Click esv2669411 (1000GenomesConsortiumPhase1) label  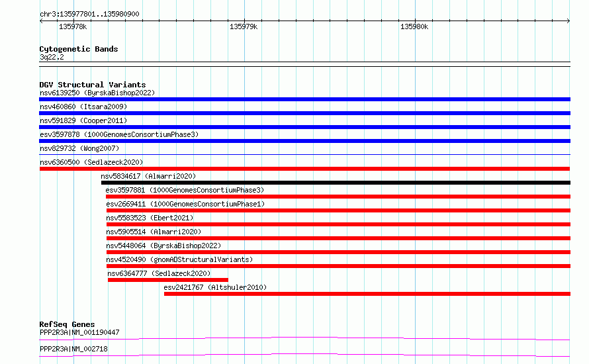[185, 204]
